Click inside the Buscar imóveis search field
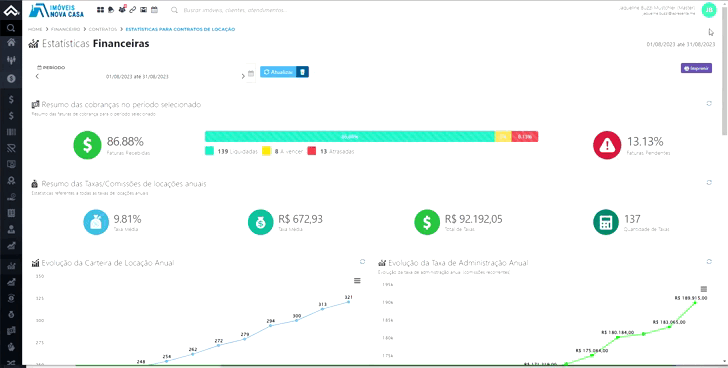Image resolution: width=728 pixels, height=368 pixels. (235, 10)
